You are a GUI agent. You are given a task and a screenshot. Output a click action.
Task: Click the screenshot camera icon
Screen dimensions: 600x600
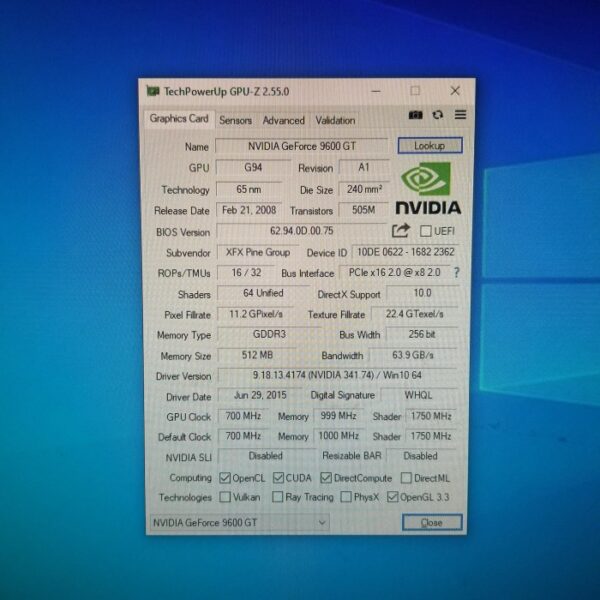[415, 116]
